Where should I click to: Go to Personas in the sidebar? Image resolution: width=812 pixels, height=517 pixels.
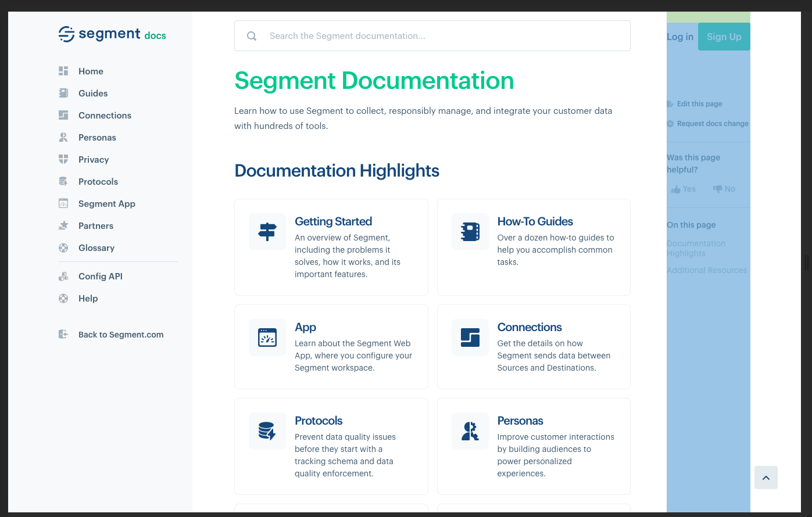97,137
